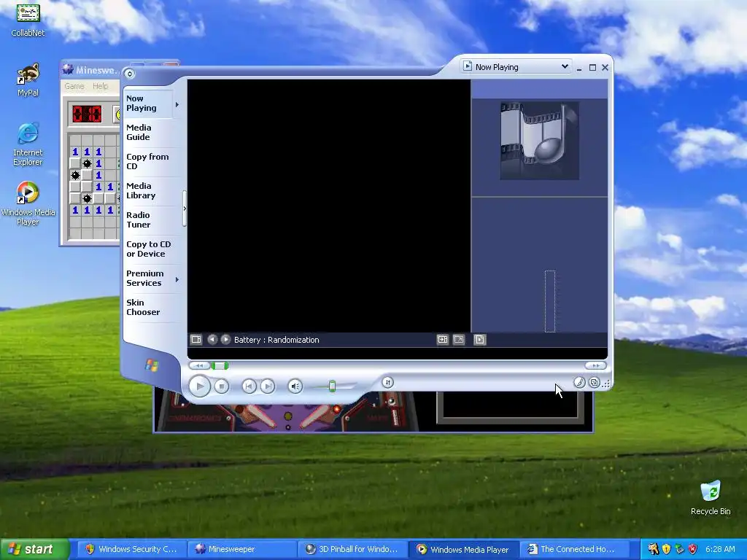The width and height of the screenshot is (747, 560).
Task: Open the Recycle Bin
Action: tap(711, 498)
